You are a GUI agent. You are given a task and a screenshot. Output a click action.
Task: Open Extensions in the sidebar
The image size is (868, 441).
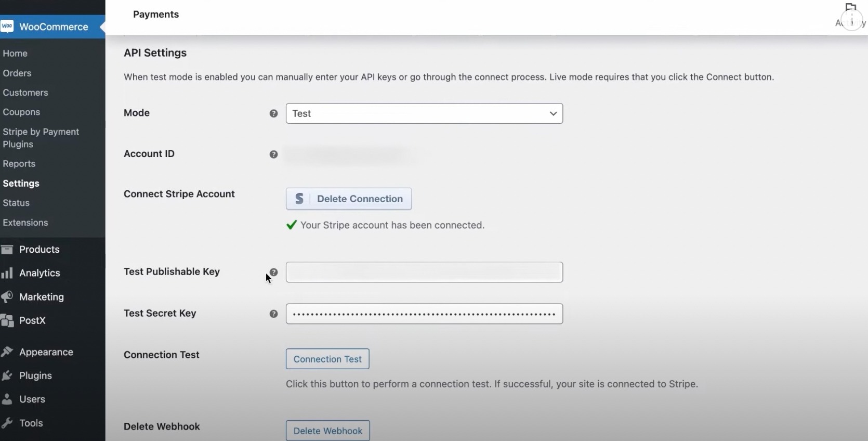click(x=25, y=223)
